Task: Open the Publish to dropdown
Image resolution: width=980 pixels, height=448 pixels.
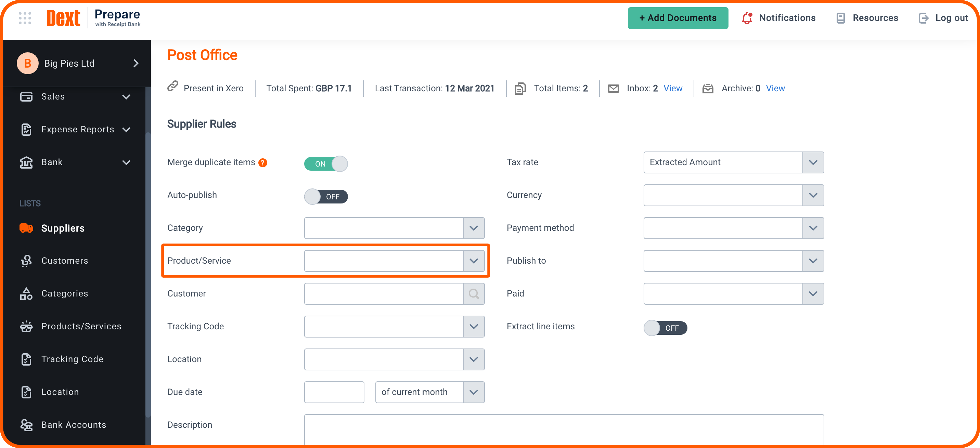Action: click(734, 261)
